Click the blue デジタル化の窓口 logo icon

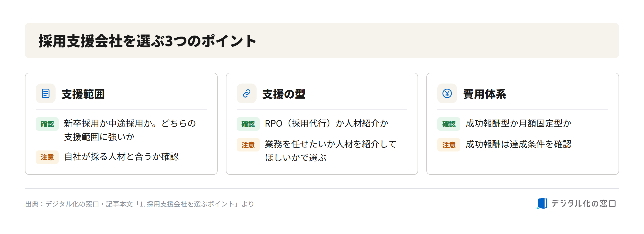click(x=542, y=203)
